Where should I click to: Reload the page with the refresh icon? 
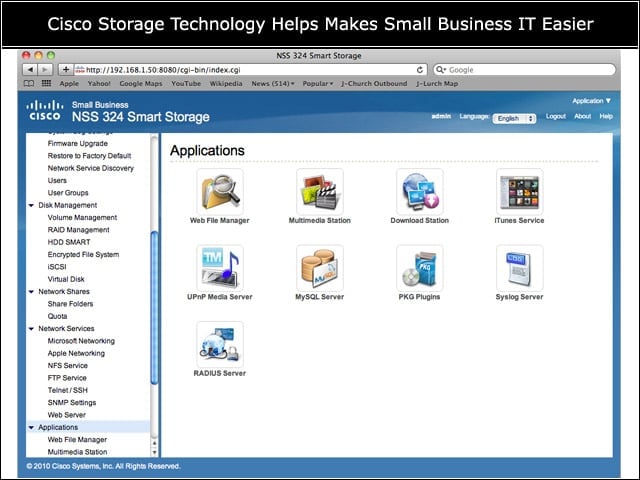pos(419,70)
